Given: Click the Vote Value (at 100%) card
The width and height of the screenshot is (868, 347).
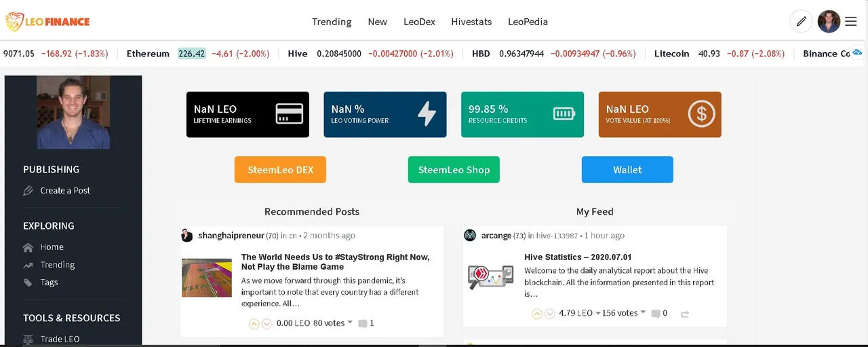Looking at the screenshot, I should point(660,114).
